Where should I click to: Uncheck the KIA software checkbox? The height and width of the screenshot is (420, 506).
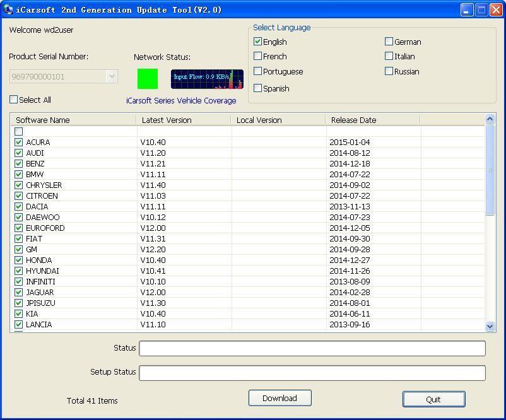coord(18,314)
